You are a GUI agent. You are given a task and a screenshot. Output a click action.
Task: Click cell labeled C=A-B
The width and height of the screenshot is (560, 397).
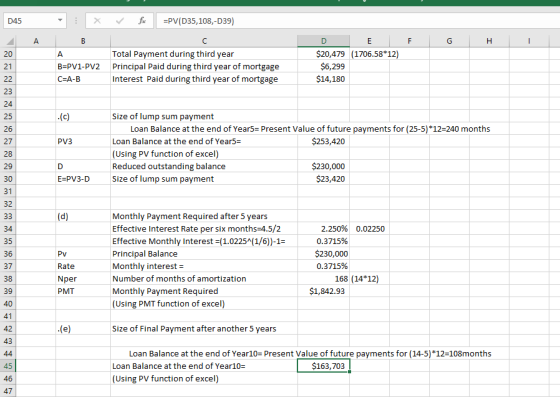tap(83, 79)
